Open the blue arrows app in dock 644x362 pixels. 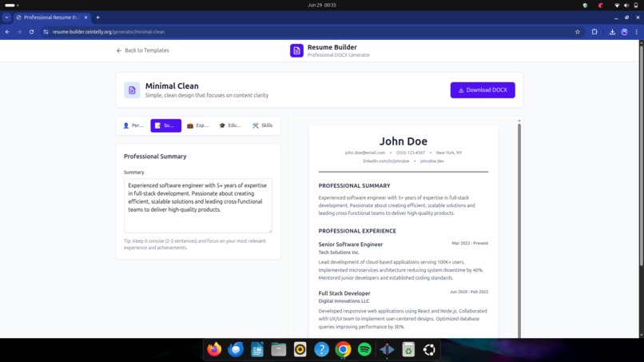(387, 350)
